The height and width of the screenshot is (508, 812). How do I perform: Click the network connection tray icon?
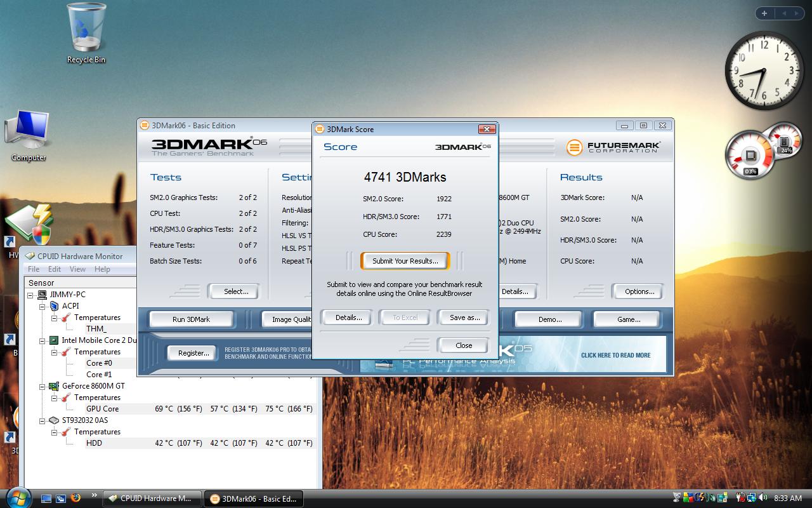(x=751, y=497)
